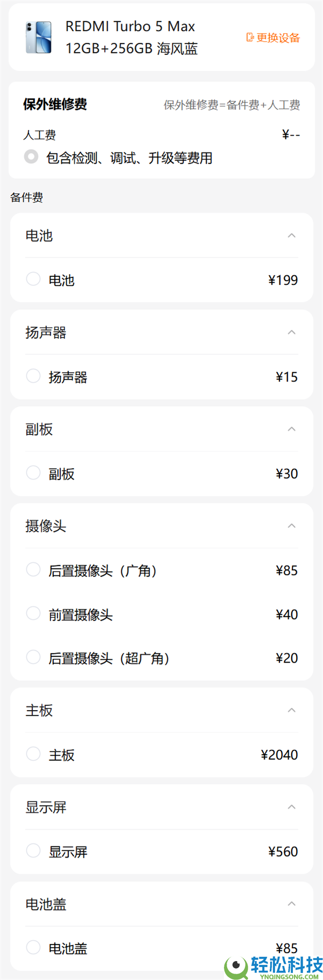Viewport: 323px width, 980px height.
Task: Select the 人工费 labor fee radio button
Action: 31,156
